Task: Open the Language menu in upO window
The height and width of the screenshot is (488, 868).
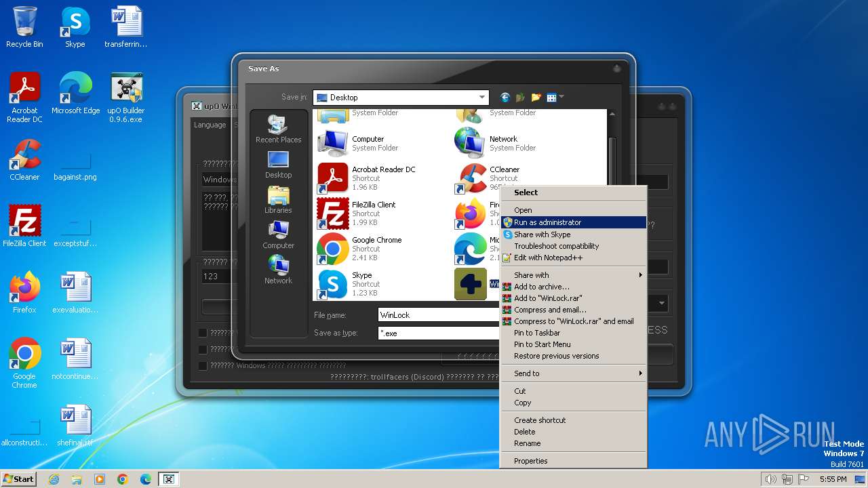Action: point(210,125)
